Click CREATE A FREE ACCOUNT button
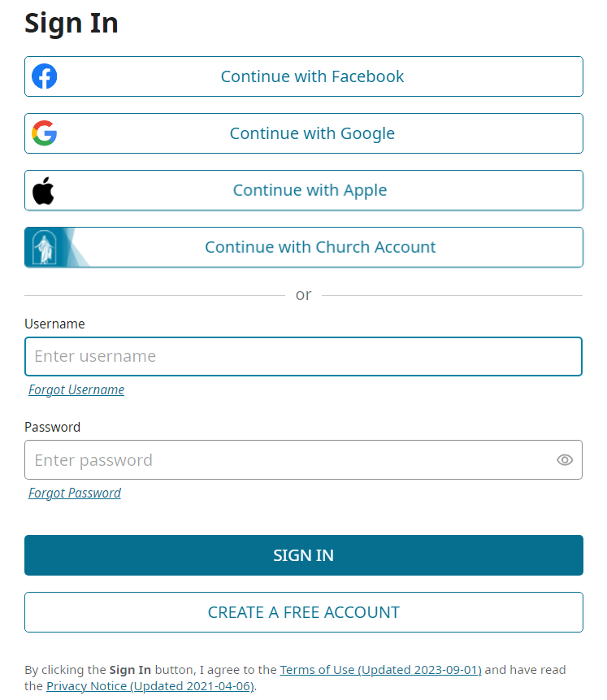The image size is (607, 700). (x=303, y=612)
